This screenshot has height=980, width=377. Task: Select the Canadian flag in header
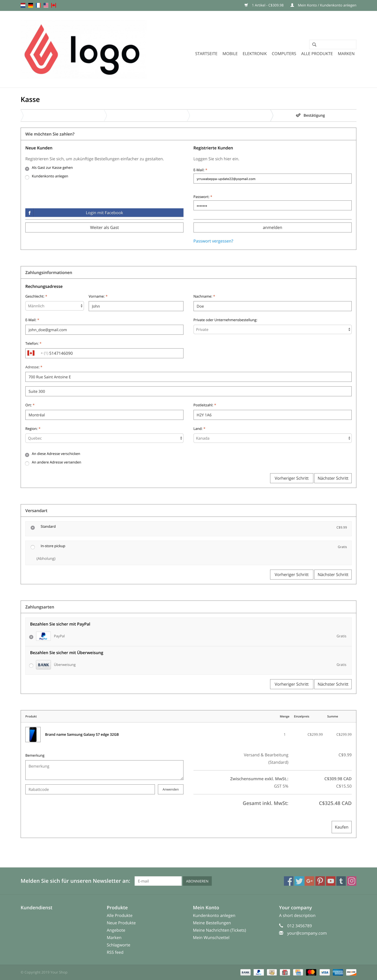(x=54, y=5)
